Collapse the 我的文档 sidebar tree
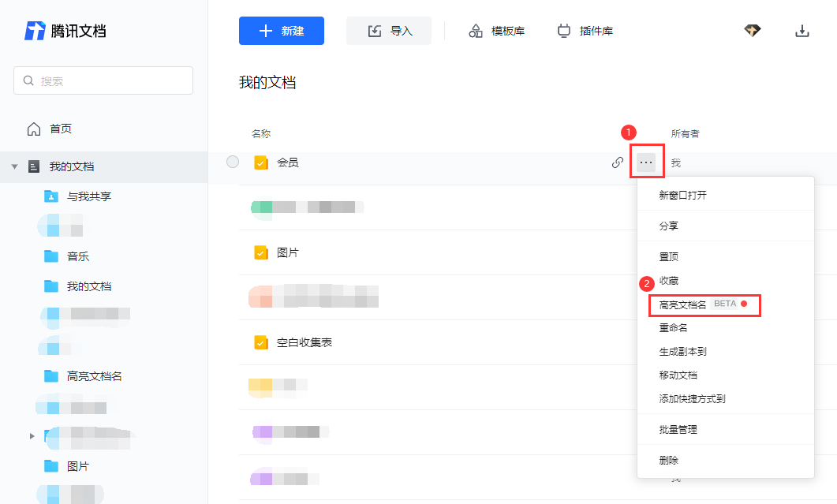The width and height of the screenshot is (837, 504). pos(14,166)
